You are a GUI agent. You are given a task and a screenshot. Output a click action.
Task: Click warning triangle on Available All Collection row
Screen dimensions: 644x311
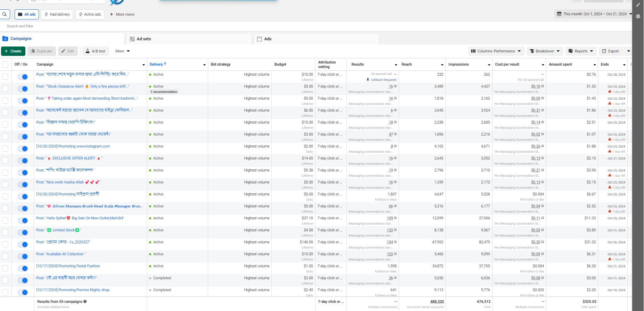point(610,259)
